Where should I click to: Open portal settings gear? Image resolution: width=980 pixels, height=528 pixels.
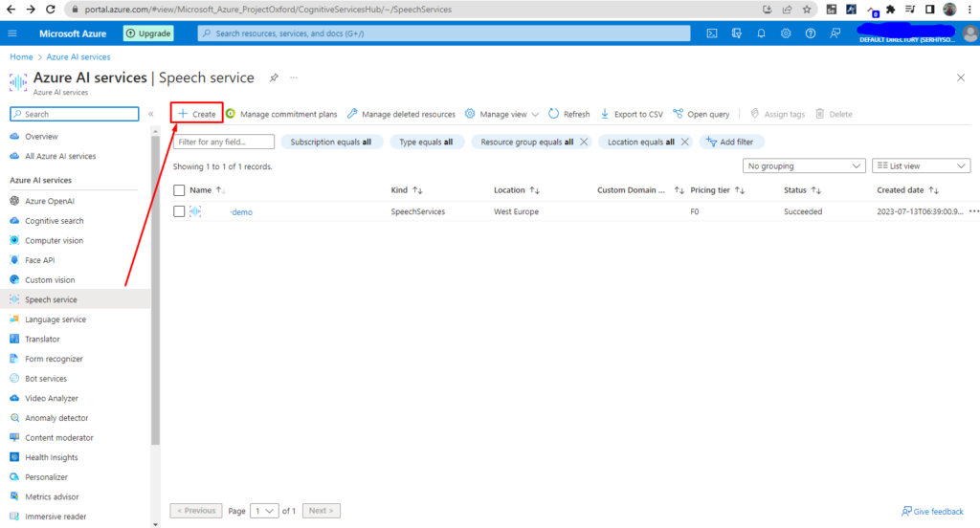point(786,33)
